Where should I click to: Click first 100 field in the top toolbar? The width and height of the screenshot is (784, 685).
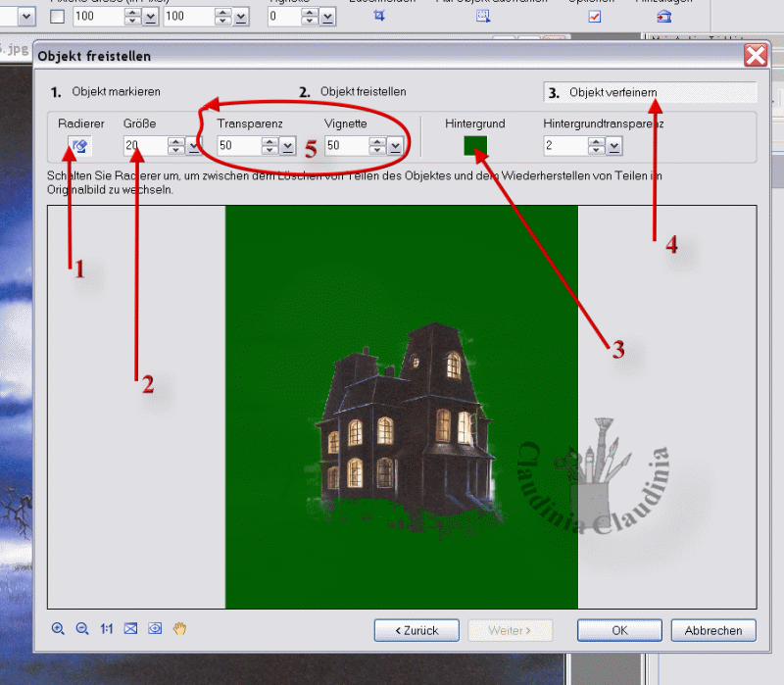click(98, 17)
